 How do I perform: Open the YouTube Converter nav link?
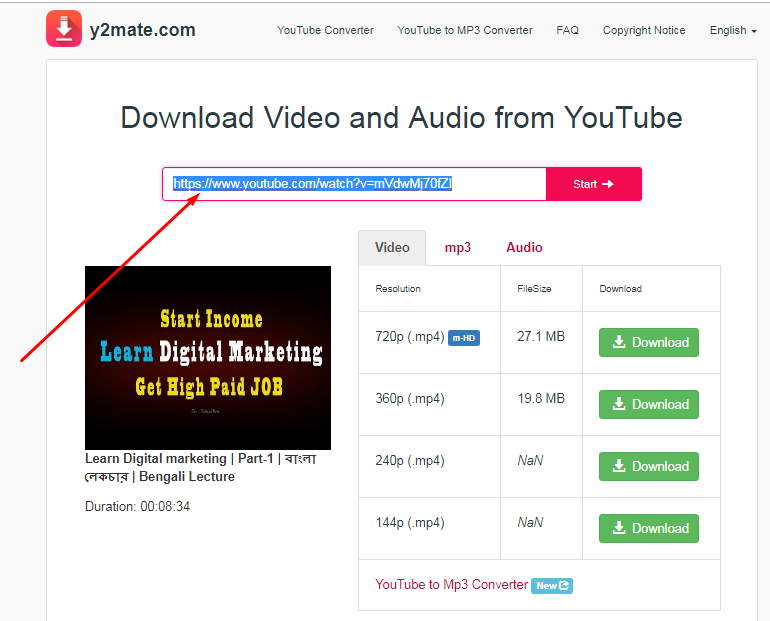(325, 30)
